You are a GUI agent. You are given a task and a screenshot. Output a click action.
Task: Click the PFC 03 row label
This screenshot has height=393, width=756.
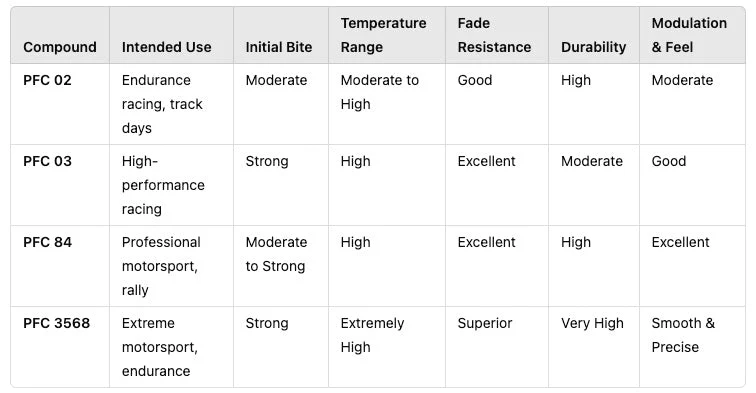[47, 161]
